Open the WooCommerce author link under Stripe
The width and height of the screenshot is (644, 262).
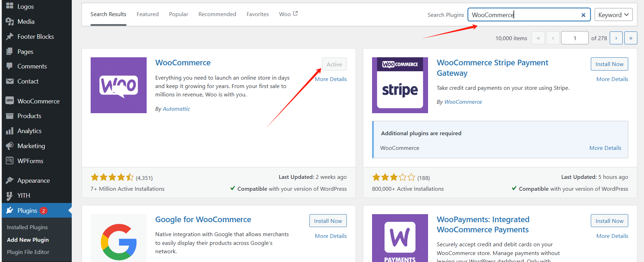click(x=463, y=102)
